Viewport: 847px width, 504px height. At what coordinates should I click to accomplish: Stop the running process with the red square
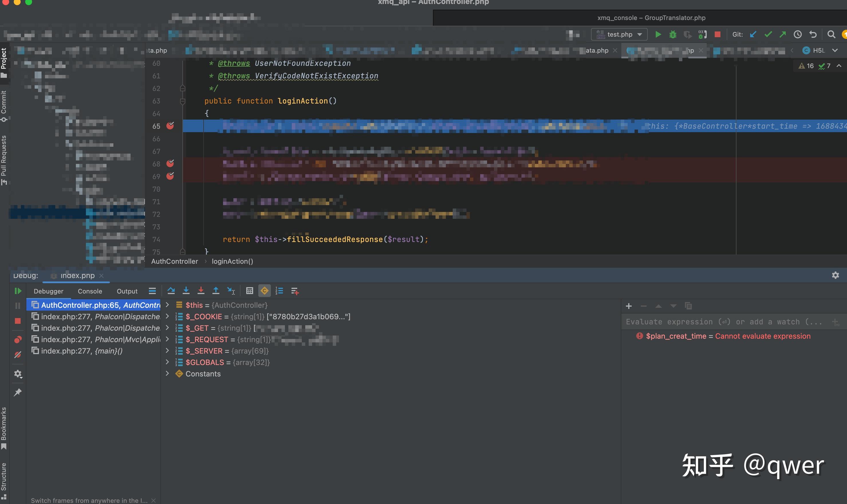[x=717, y=34]
